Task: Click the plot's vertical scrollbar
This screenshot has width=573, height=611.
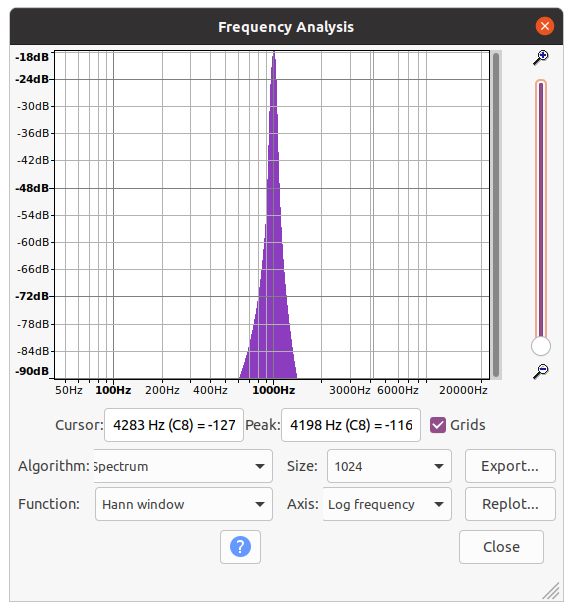Action: tap(496, 215)
